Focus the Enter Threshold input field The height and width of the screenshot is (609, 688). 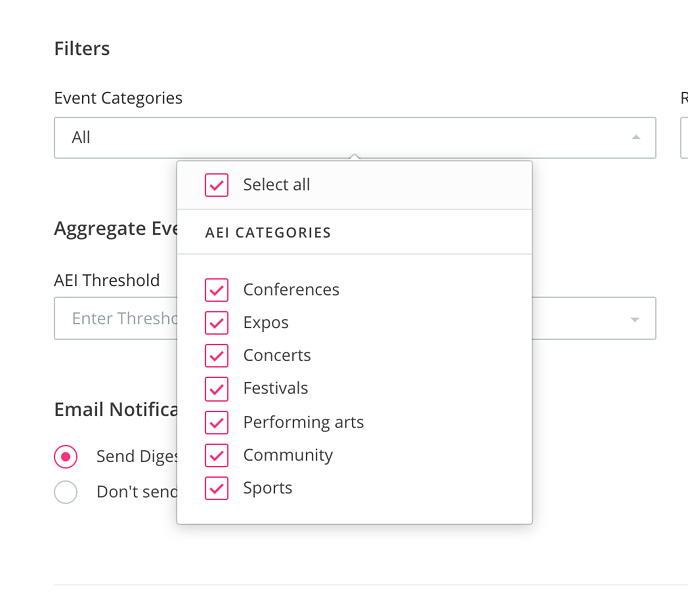click(116, 319)
